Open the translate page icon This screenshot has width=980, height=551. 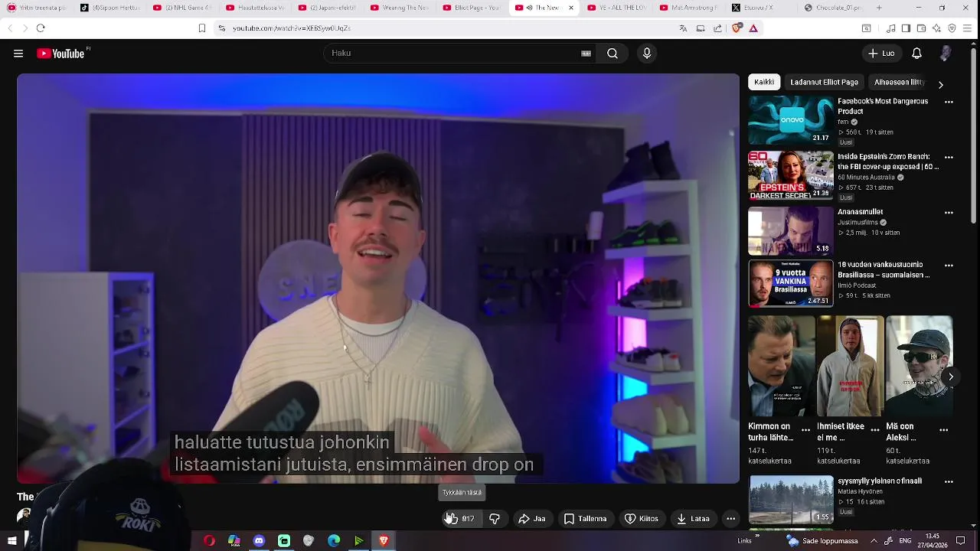coord(683,28)
